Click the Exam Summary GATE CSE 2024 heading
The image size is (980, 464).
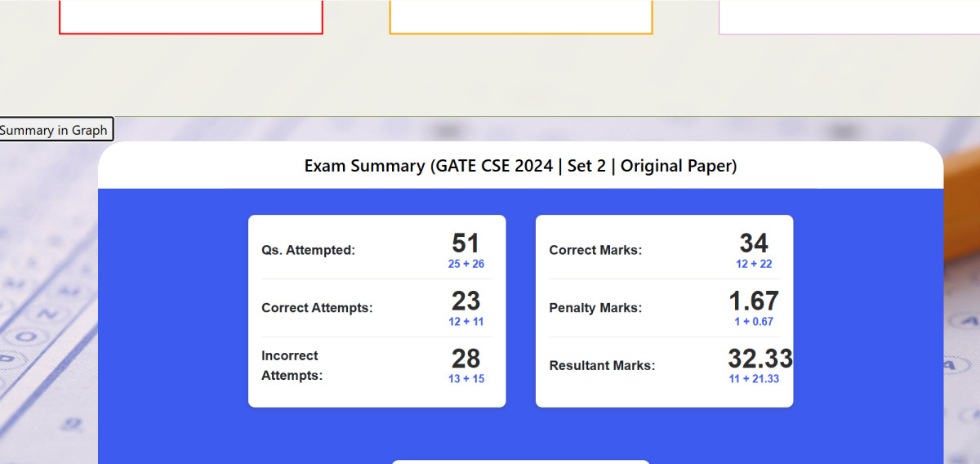[x=520, y=166]
